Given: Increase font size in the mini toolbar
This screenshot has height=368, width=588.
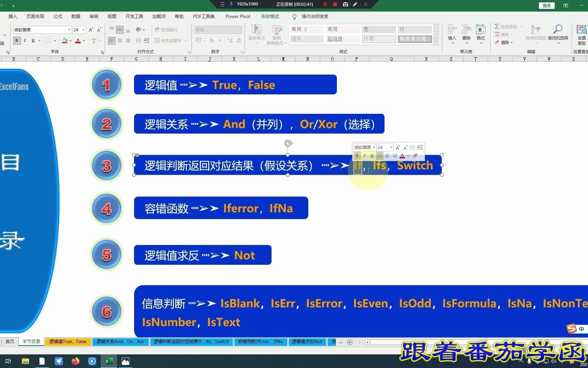Looking at the screenshot, I should pyautogui.click(x=397, y=148).
